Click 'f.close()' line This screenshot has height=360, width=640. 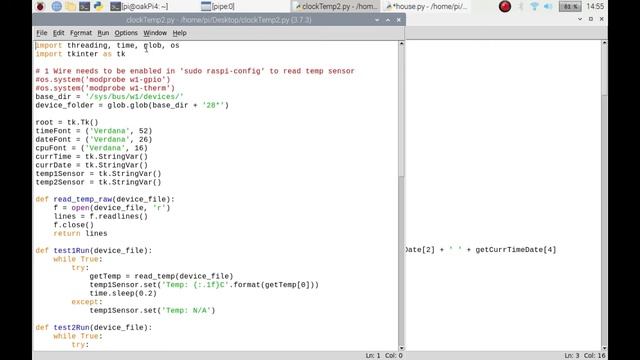pos(73,225)
